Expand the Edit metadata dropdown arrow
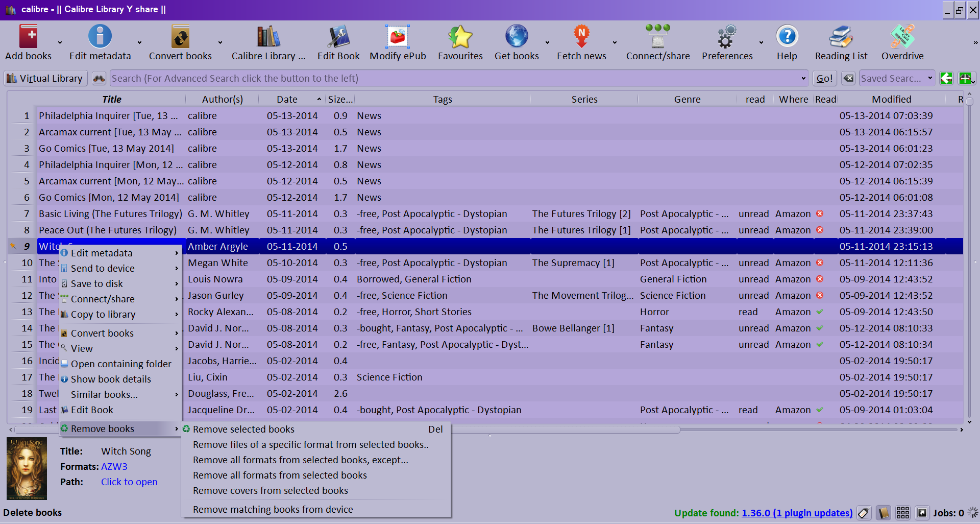Image resolution: width=980 pixels, height=524 pixels. (x=139, y=43)
